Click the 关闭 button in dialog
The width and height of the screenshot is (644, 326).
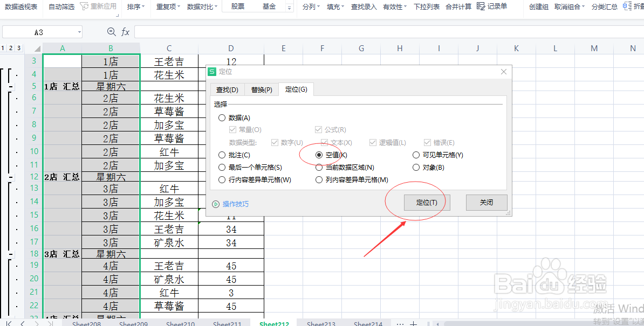487,203
